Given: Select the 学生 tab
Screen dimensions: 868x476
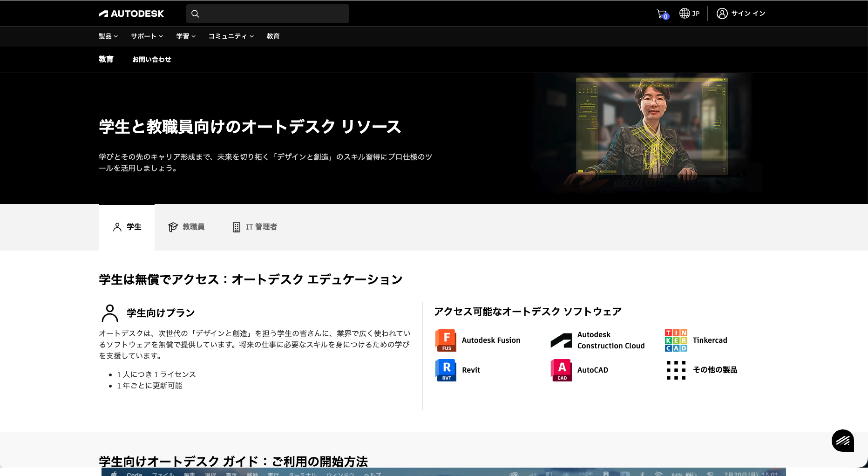Looking at the screenshot, I should click(127, 227).
